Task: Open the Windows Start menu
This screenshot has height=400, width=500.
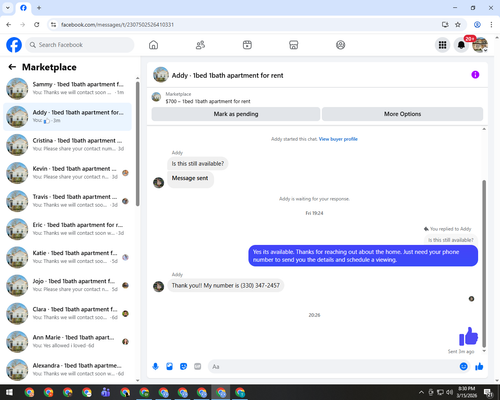Action: click(x=9, y=392)
